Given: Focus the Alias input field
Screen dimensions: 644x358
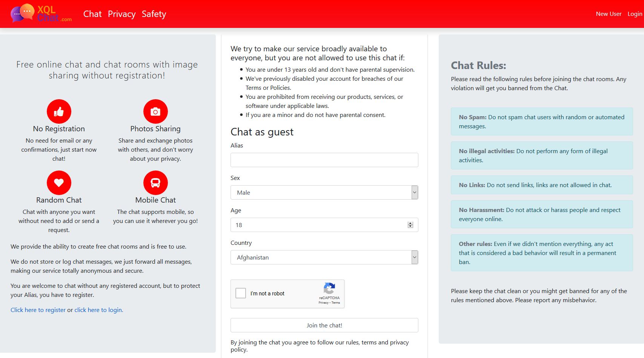Looking at the screenshot, I should click(x=324, y=160).
